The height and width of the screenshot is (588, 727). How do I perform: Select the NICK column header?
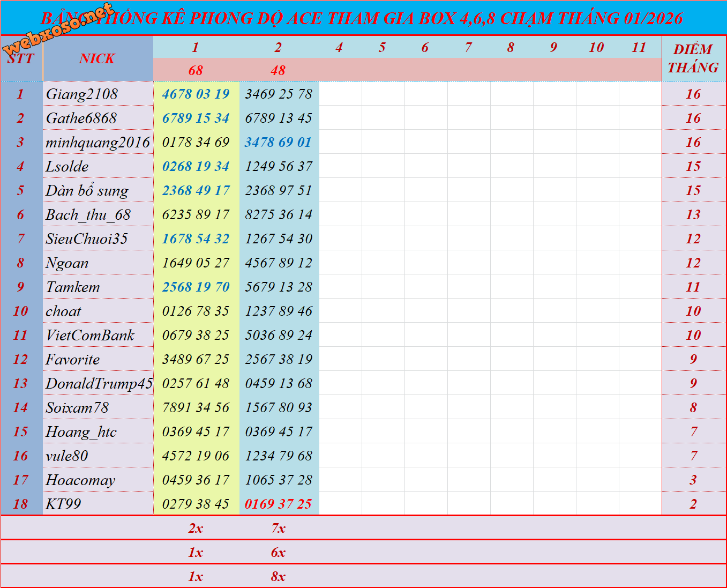(98, 58)
